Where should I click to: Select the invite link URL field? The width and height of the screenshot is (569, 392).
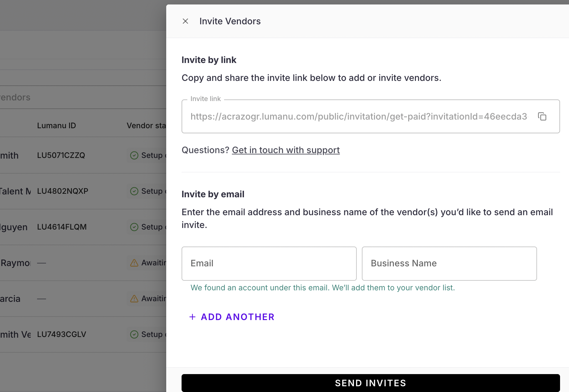(359, 116)
